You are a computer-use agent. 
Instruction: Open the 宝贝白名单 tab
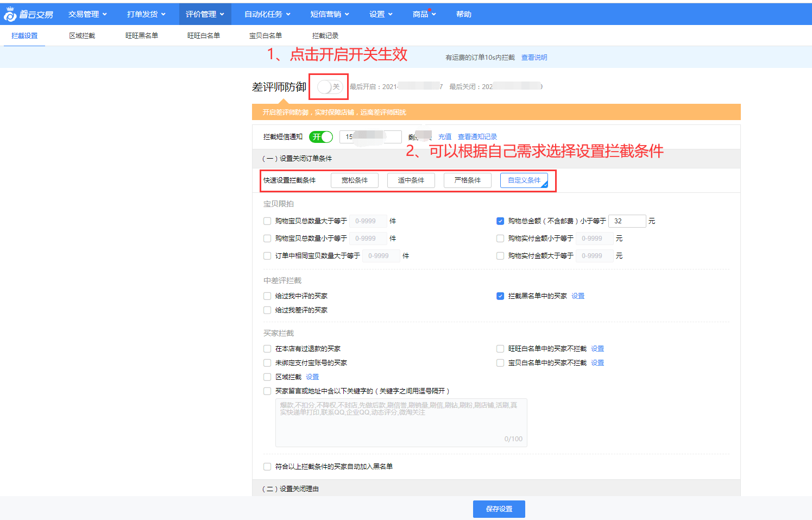click(x=266, y=36)
